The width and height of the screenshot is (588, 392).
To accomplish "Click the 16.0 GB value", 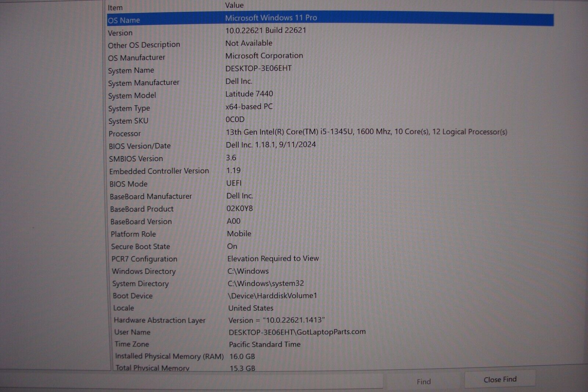I will pyautogui.click(x=242, y=356).
